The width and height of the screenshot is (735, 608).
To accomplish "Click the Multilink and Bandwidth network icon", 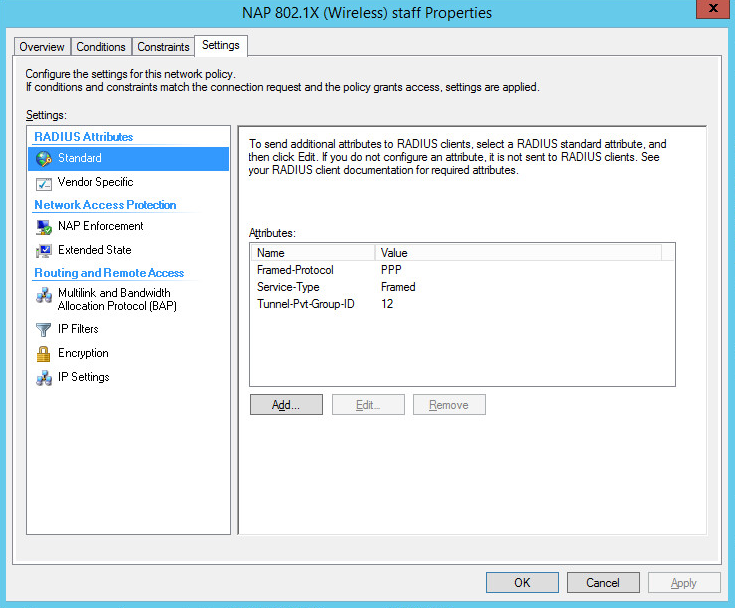I will [x=44, y=295].
